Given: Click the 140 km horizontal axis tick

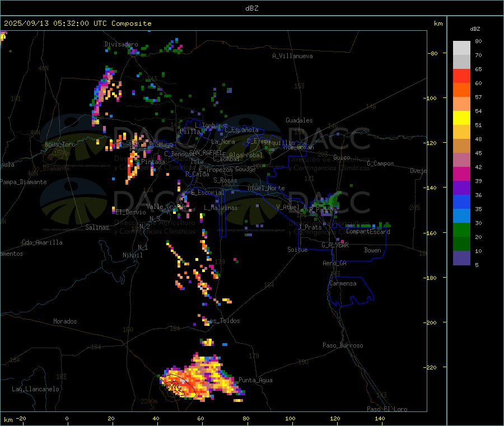Looking at the screenshot, I should point(380,419).
